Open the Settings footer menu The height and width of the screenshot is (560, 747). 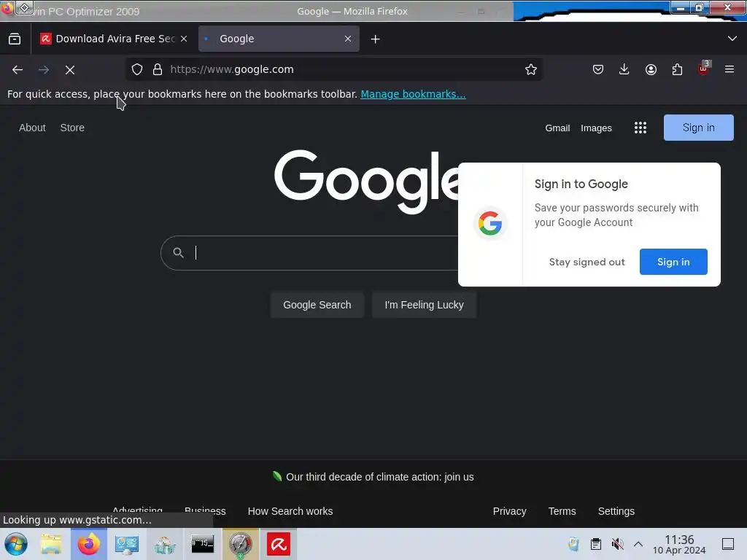pyautogui.click(x=616, y=511)
